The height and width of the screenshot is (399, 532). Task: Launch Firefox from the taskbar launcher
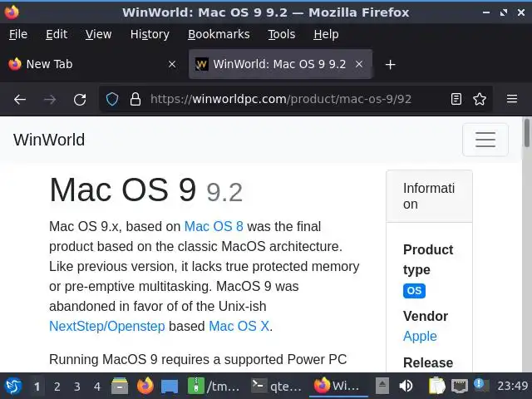[x=145, y=386]
